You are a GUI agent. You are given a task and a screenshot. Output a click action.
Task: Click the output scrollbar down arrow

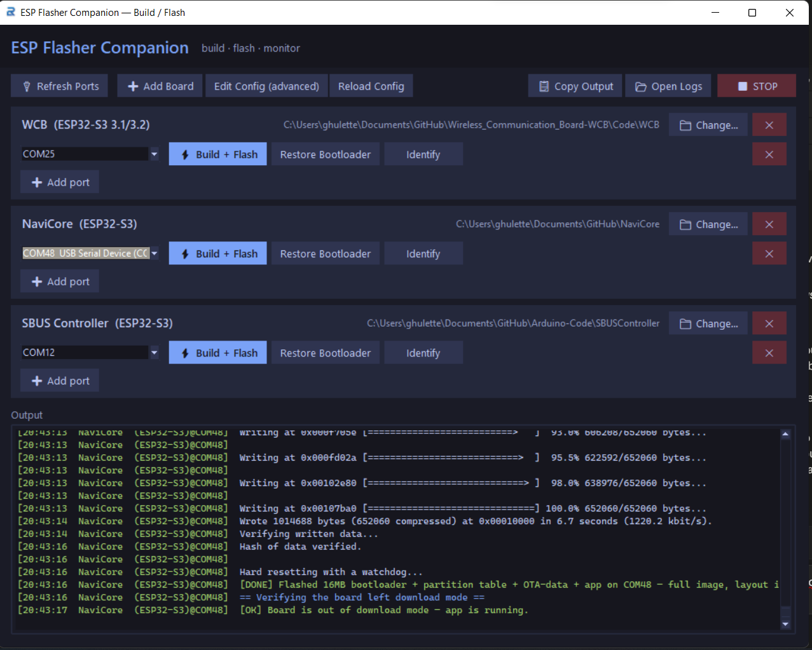785,624
